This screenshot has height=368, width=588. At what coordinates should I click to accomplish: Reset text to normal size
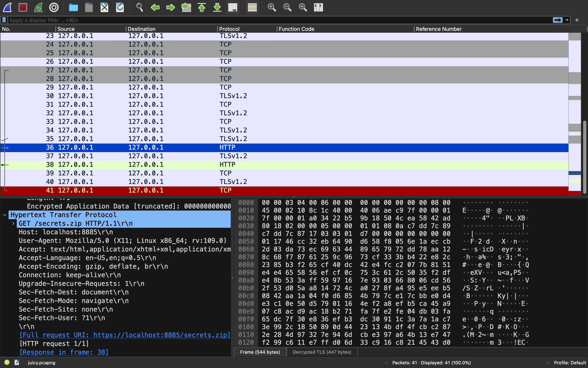pos(303,7)
